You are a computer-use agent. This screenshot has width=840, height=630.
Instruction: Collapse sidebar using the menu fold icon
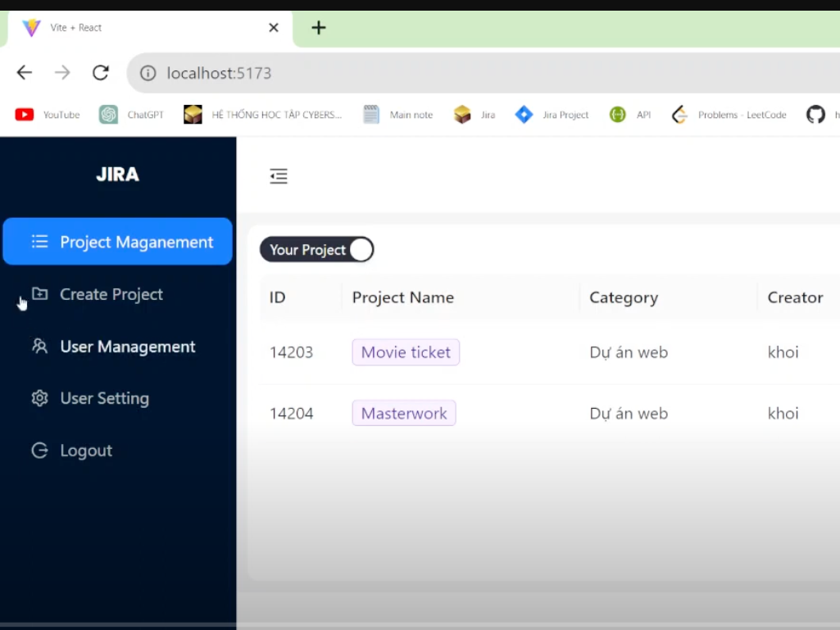(279, 176)
